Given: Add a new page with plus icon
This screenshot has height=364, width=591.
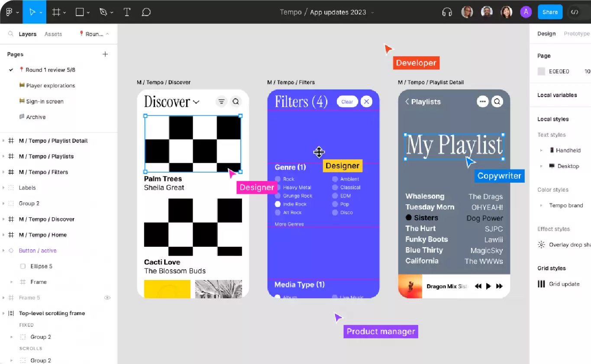Looking at the screenshot, I should 105,54.
